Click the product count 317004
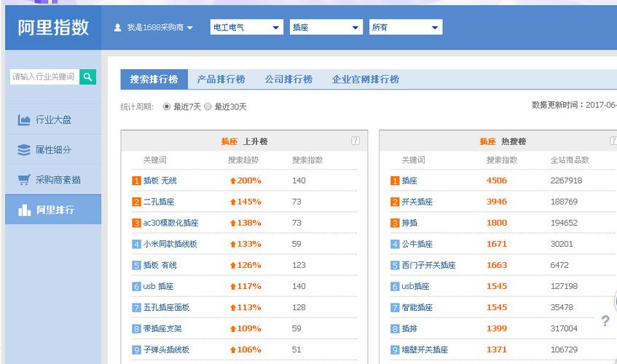 [564, 328]
